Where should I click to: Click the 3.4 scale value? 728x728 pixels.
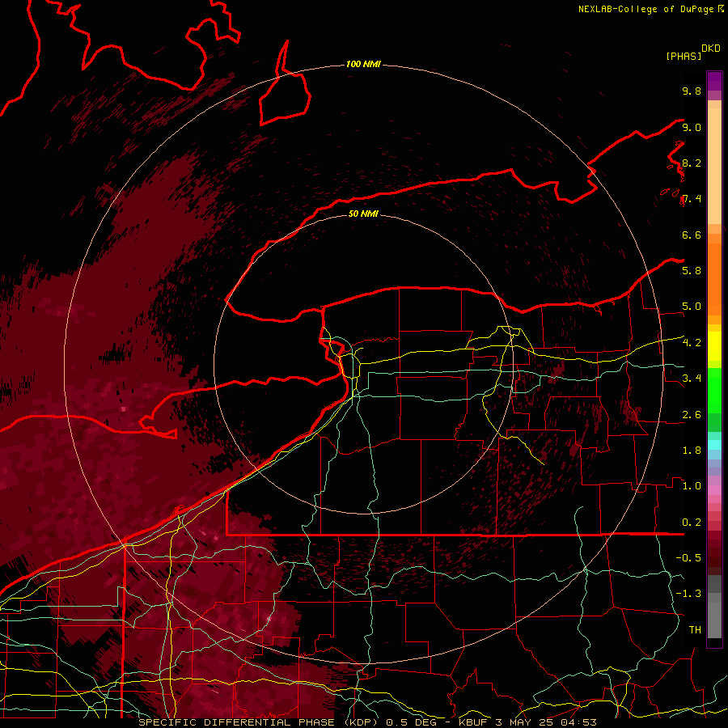tap(692, 379)
